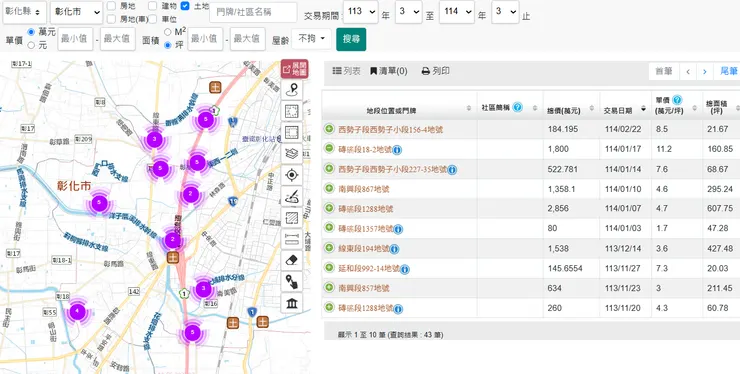Image resolution: width=740 pixels, height=374 pixels.
Task: Open the 彰化縣 county dropdown
Action: (25, 12)
